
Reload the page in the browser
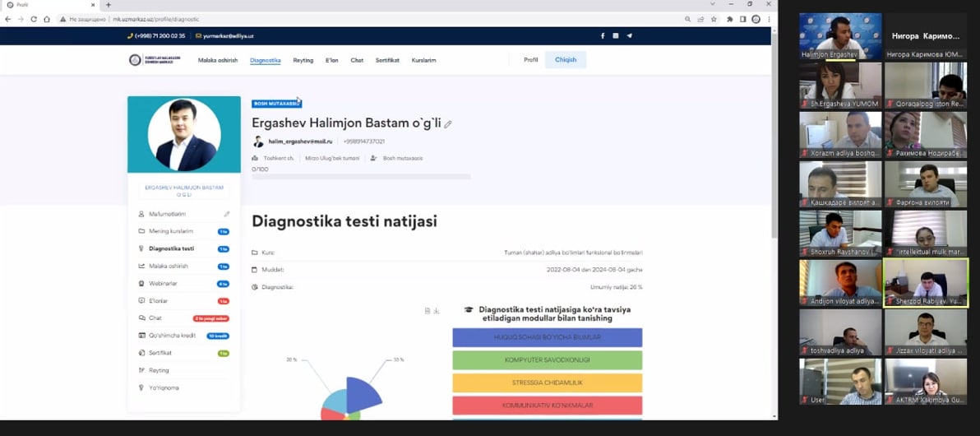34,19
